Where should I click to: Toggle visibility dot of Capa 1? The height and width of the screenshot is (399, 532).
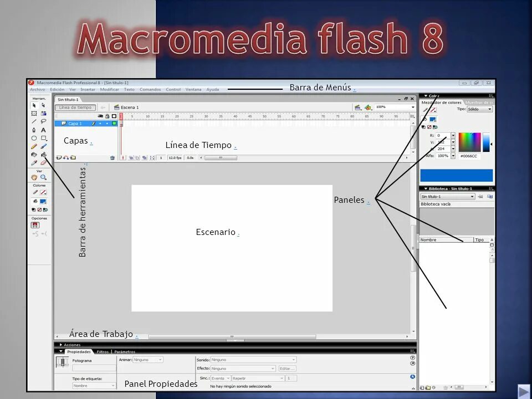click(x=100, y=124)
